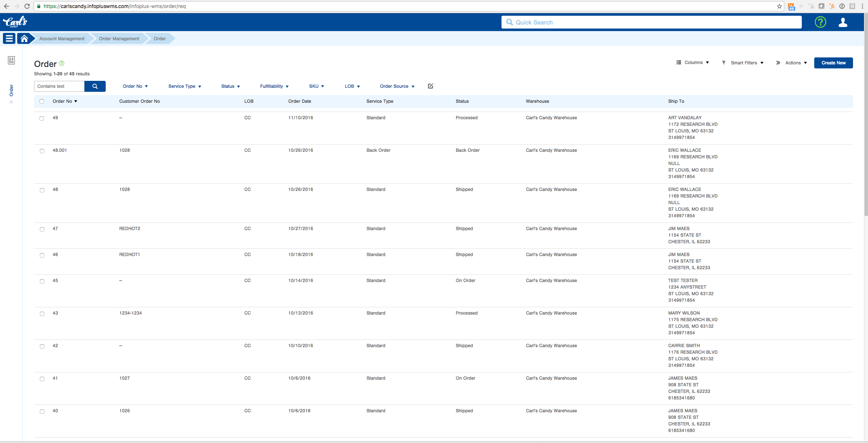Expand the Status filter dropdown
The image size is (868, 443).
pyautogui.click(x=230, y=86)
